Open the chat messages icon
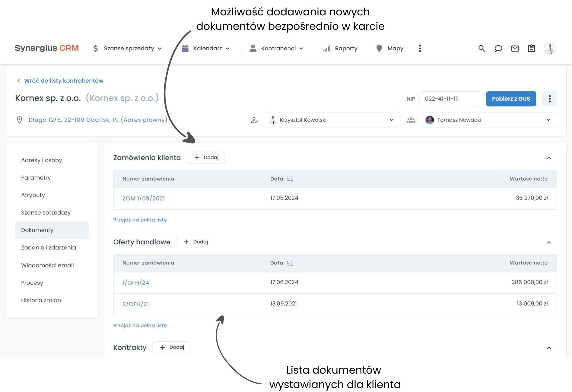This screenshot has width=572, height=392. pyautogui.click(x=498, y=48)
